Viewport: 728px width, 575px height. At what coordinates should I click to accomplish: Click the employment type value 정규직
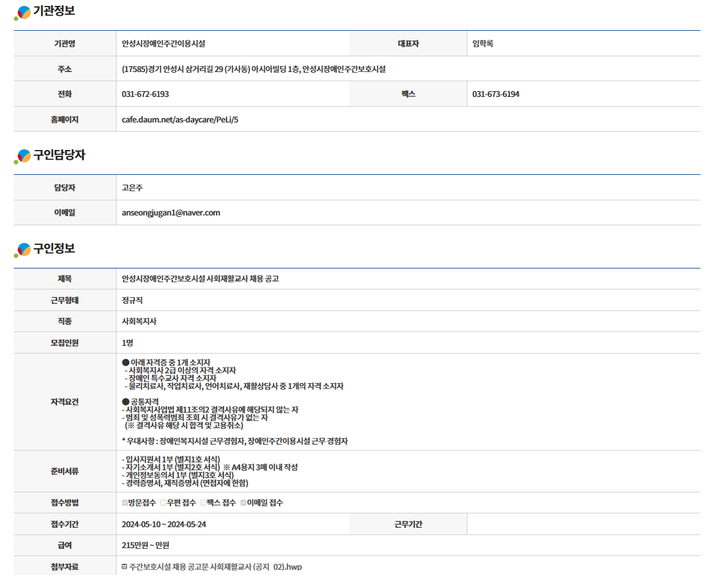coord(132,300)
